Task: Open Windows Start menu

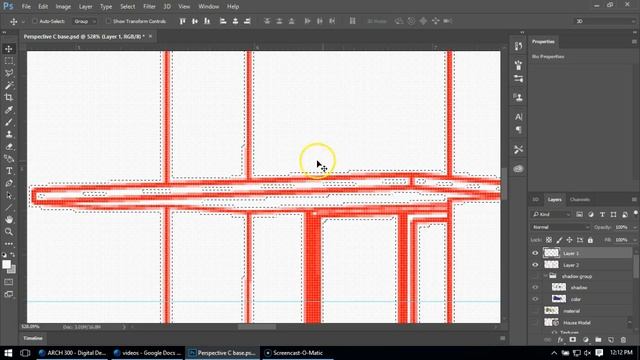Action: click(8, 353)
